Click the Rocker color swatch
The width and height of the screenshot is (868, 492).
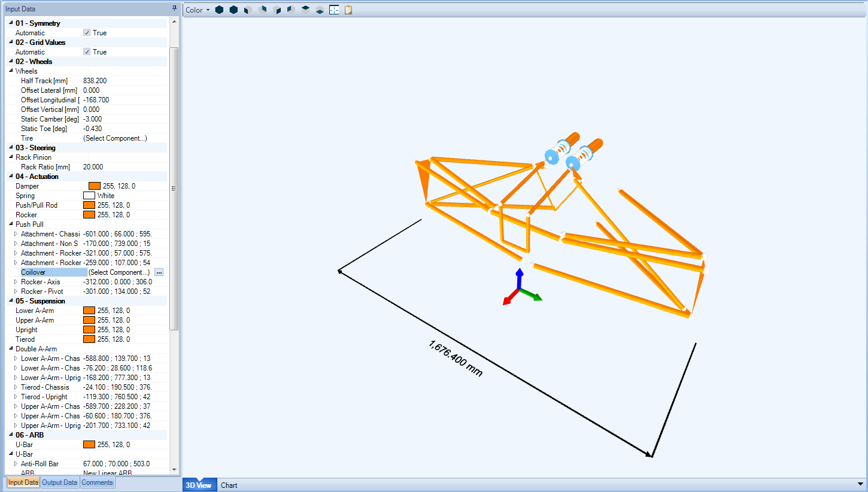click(x=89, y=215)
